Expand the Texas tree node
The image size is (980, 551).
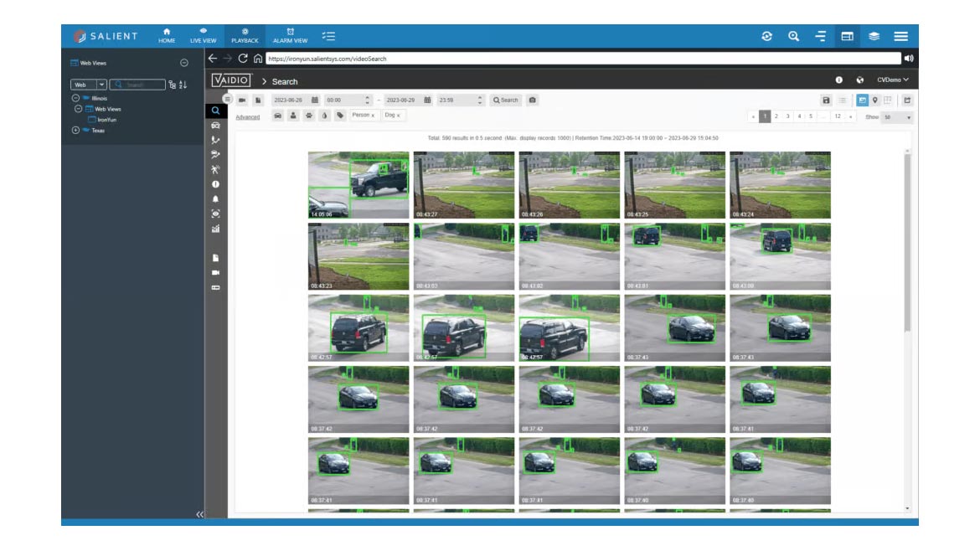[75, 131]
